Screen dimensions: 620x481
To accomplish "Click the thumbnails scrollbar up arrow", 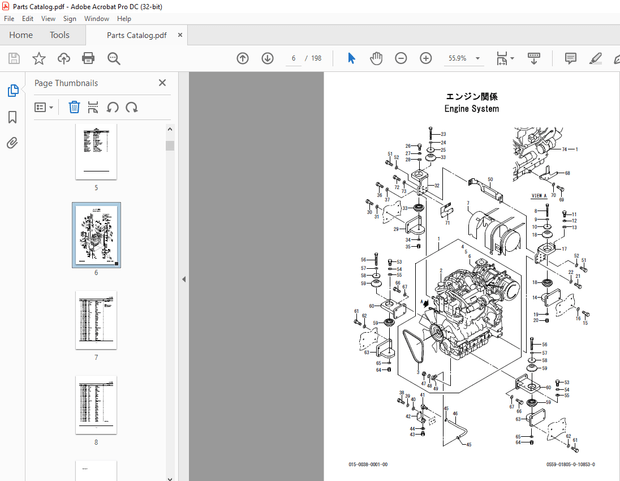I will 170,129.
